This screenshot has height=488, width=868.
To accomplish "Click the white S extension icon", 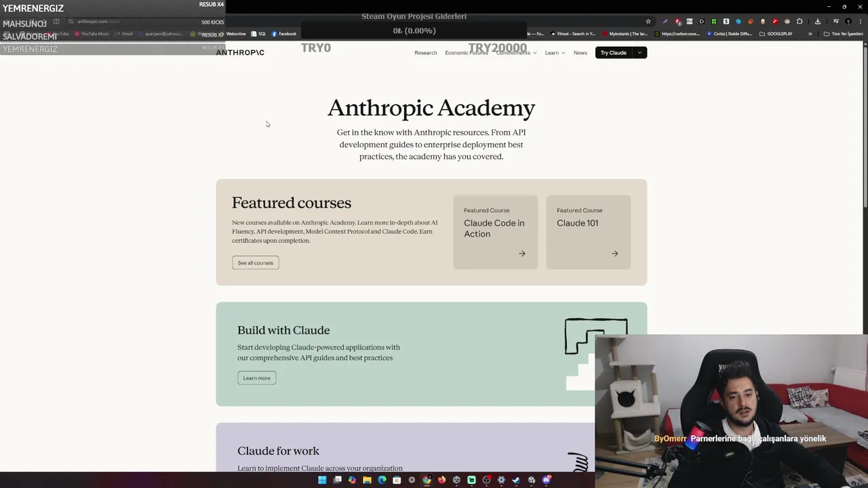I will [726, 21].
